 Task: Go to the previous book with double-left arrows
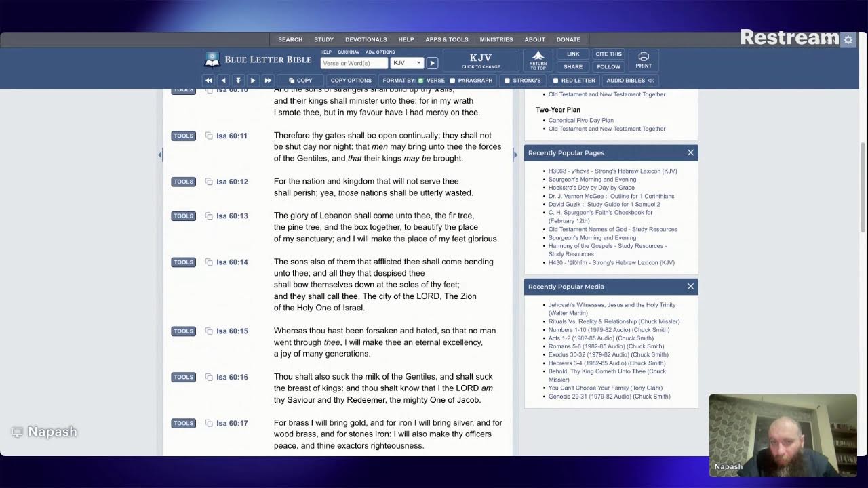click(209, 81)
